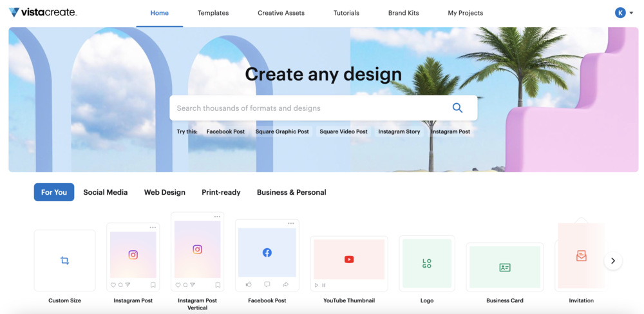Go to the Brand Kits page
644x314 pixels.
[x=404, y=13]
